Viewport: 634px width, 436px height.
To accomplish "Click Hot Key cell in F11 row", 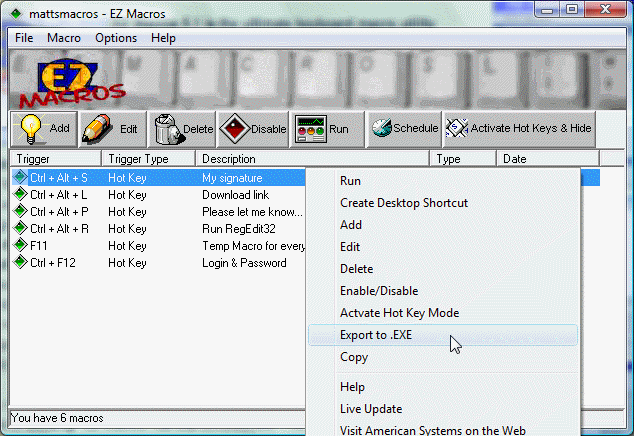I will coord(127,246).
